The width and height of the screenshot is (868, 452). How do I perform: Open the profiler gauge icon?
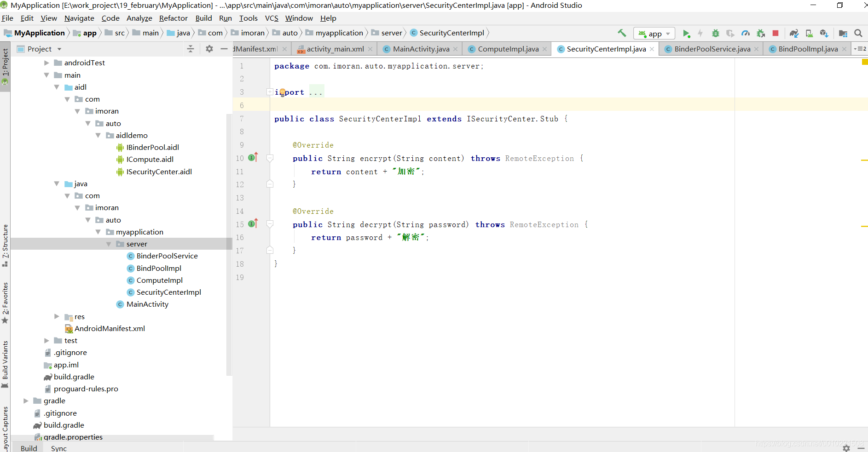(746, 33)
